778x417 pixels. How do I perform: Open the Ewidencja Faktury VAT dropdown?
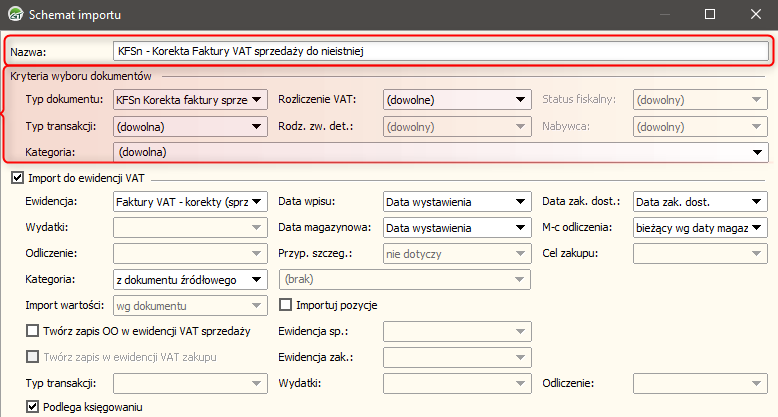coord(190,202)
